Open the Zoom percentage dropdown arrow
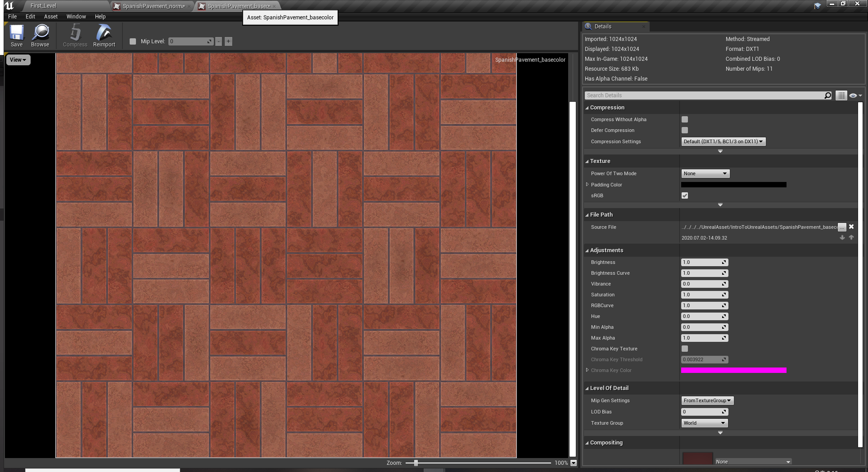Screen dimensions: 868x472 pos(573,463)
